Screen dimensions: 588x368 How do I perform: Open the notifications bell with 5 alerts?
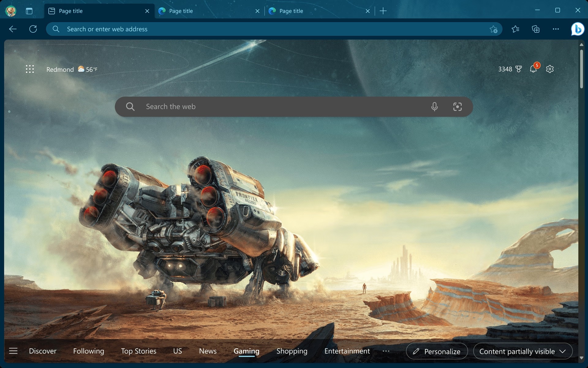(x=533, y=69)
